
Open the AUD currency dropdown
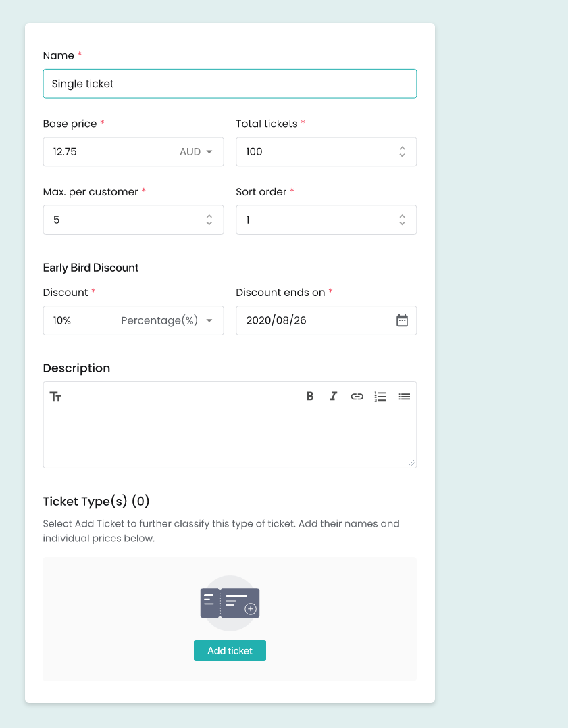(x=196, y=152)
